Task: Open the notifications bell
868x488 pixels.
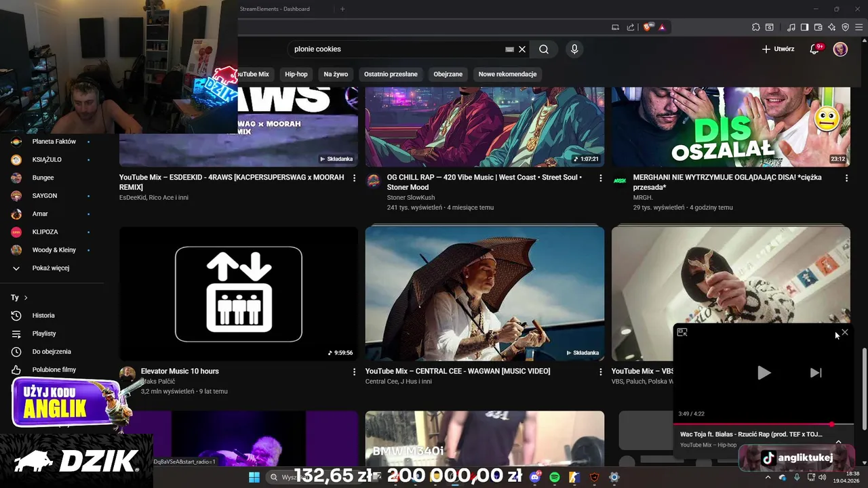Action: point(816,49)
